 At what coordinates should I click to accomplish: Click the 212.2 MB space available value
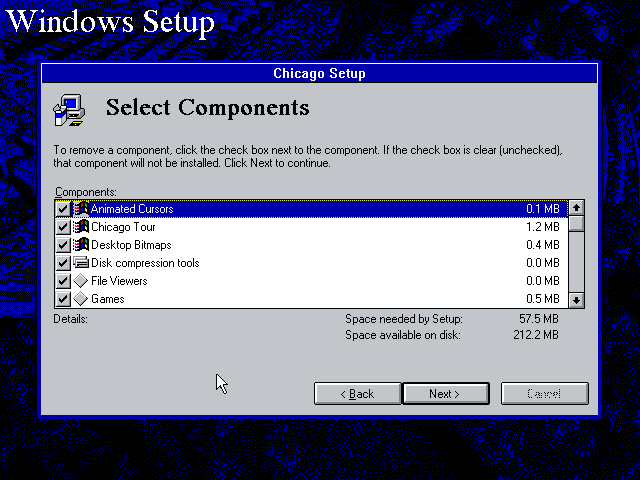536,335
